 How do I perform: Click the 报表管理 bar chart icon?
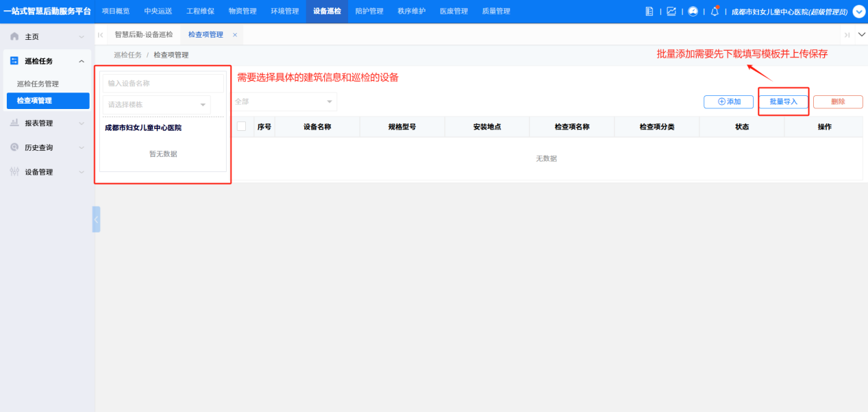tap(14, 123)
